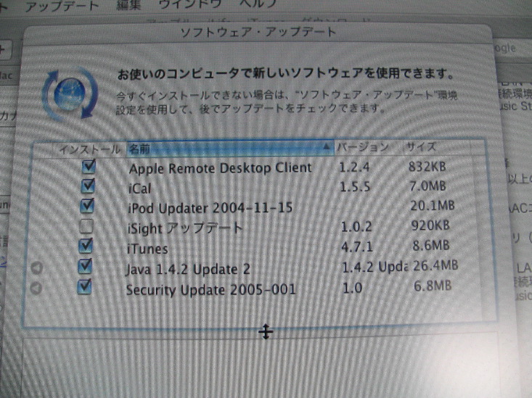
Task: Click restart-required icon beside Security Update 2005-001
Action: click(x=36, y=289)
